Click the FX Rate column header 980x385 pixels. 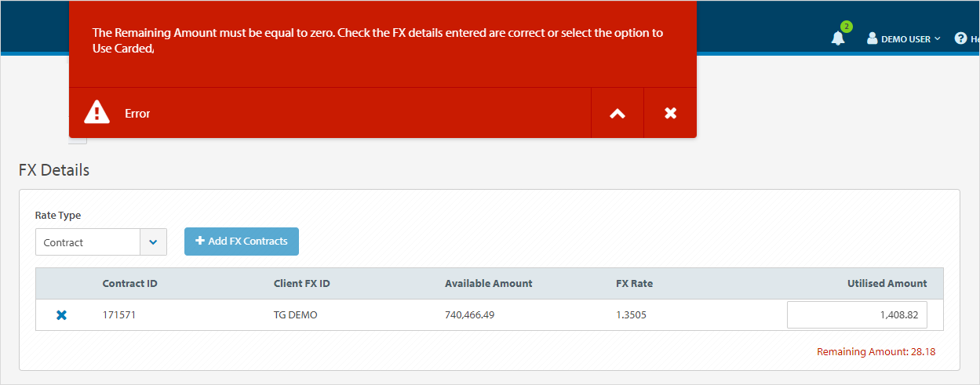click(634, 283)
